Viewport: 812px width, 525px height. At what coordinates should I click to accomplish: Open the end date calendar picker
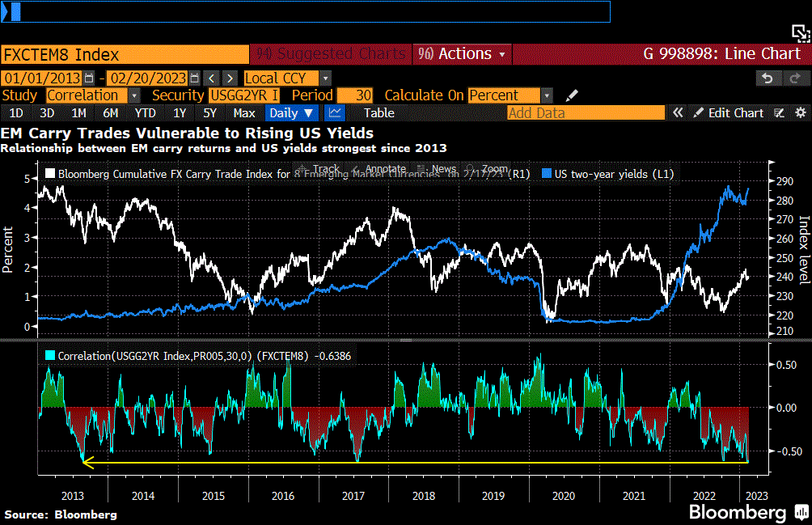[195, 78]
